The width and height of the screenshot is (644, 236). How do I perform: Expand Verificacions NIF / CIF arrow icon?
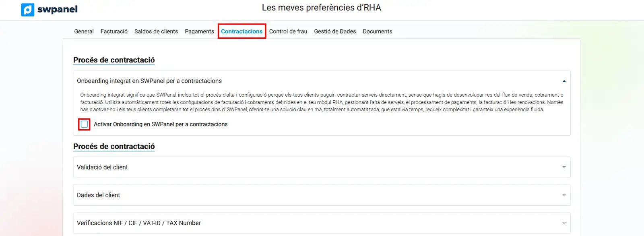[564, 223]
